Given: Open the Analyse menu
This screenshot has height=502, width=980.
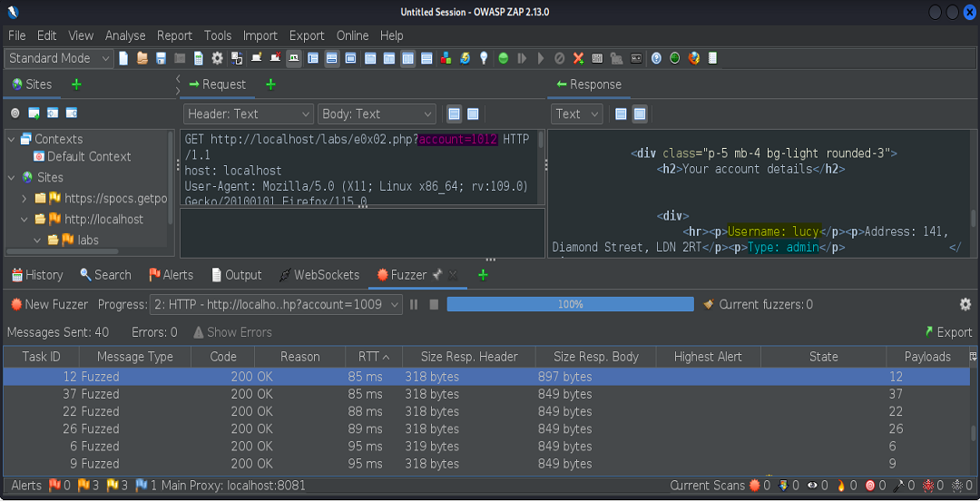Looking at the screenshot, I should [125, 35].
